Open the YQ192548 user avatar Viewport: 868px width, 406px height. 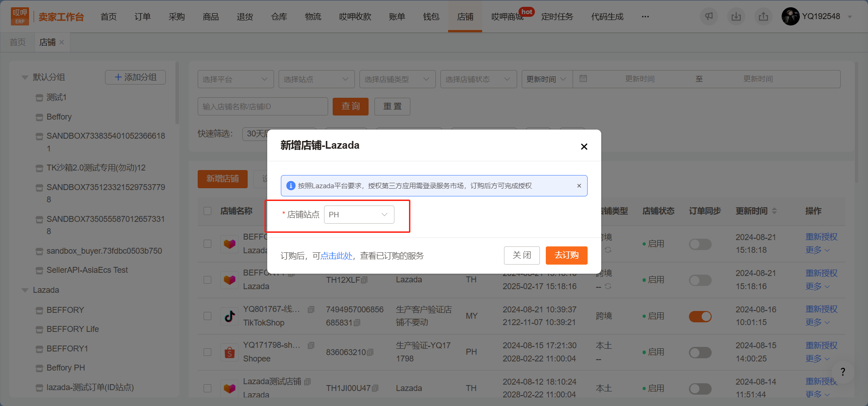point(790,16)
